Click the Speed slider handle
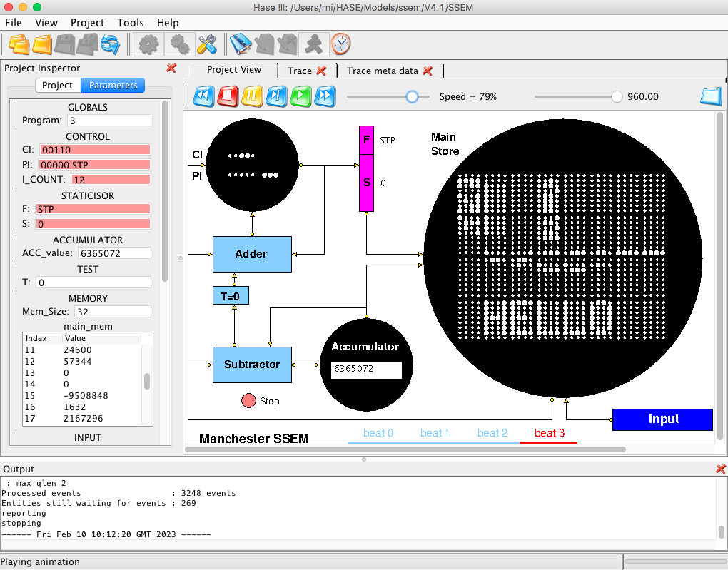Viewport: 728px width, 570px height. (412, 97)
